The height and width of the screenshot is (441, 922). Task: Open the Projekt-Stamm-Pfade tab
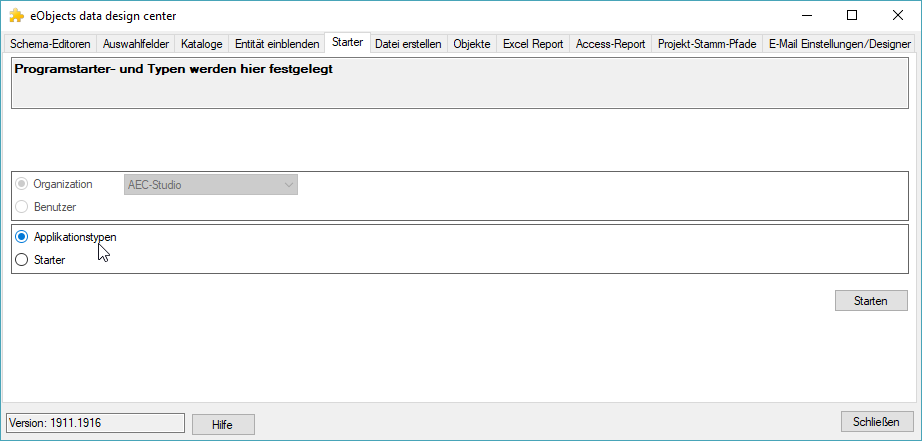[x=707, y=44]
